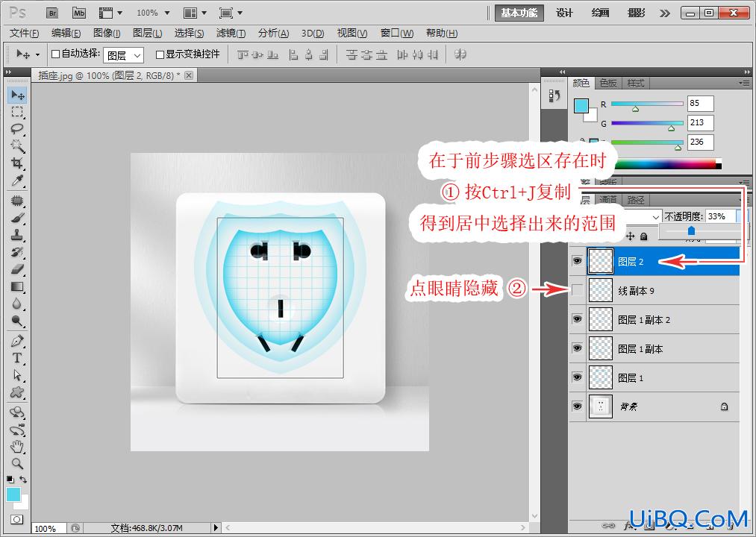756x537 pixels.
Task: Select the 绘画 workspace
Action: 600,13
